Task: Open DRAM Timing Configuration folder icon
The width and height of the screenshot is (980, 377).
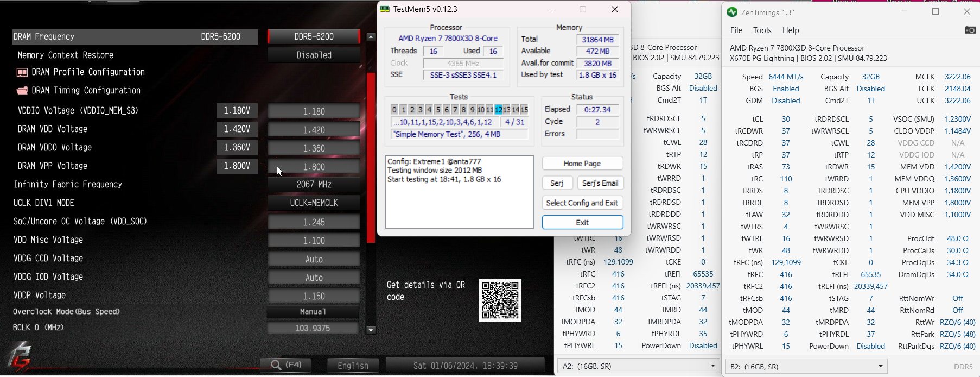Action: tap(22, 91)
